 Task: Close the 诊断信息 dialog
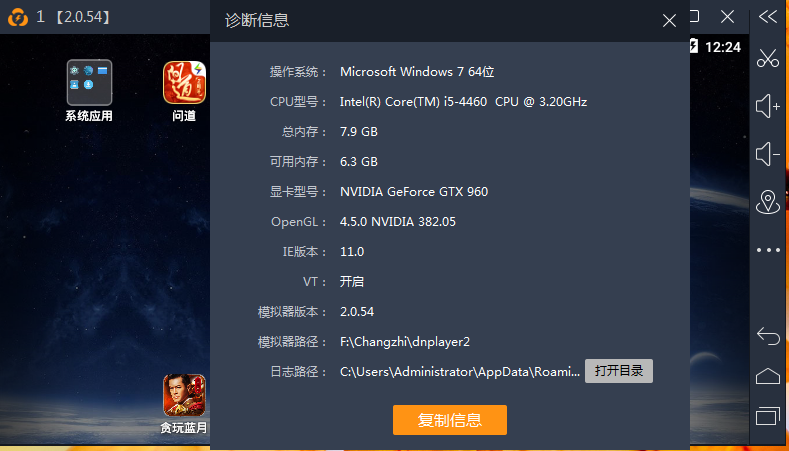click(x=669, y=21)
